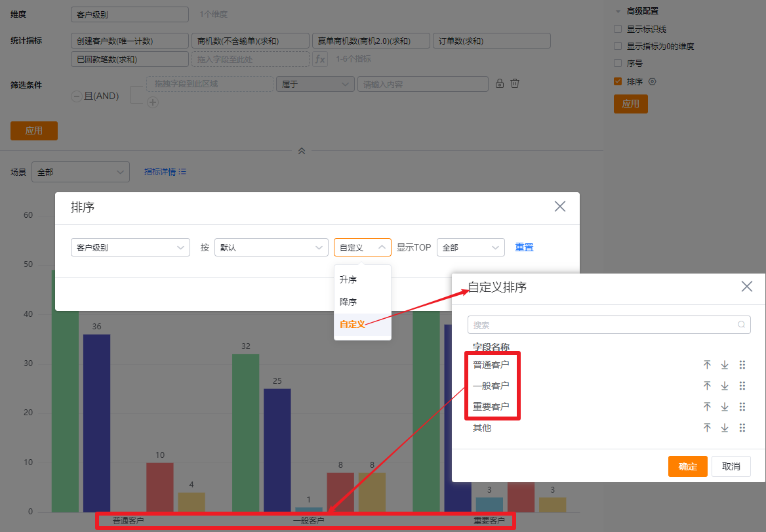Move 其他 row to top
The height and width of the screenshot is (532, 766).
click(x=707, y=428)
